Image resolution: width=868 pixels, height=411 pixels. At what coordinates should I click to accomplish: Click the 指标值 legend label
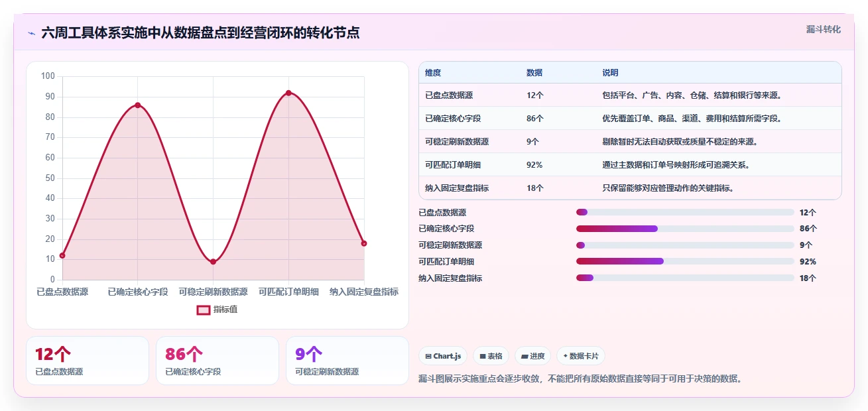point(225,310)
